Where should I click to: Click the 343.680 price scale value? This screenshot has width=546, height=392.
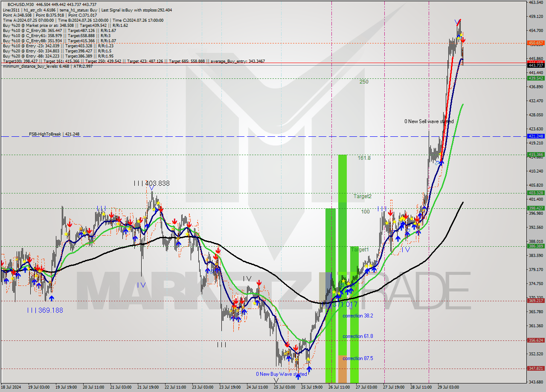click(536, 382)
